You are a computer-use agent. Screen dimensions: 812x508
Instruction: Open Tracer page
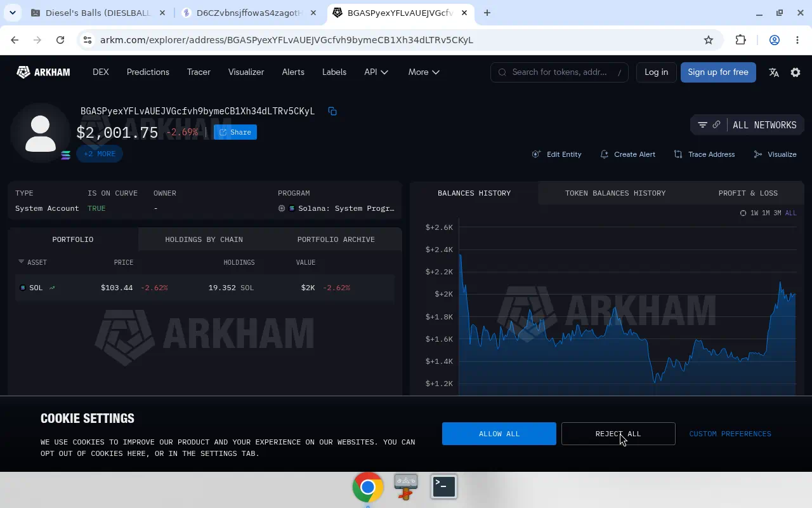click(199, 72)
